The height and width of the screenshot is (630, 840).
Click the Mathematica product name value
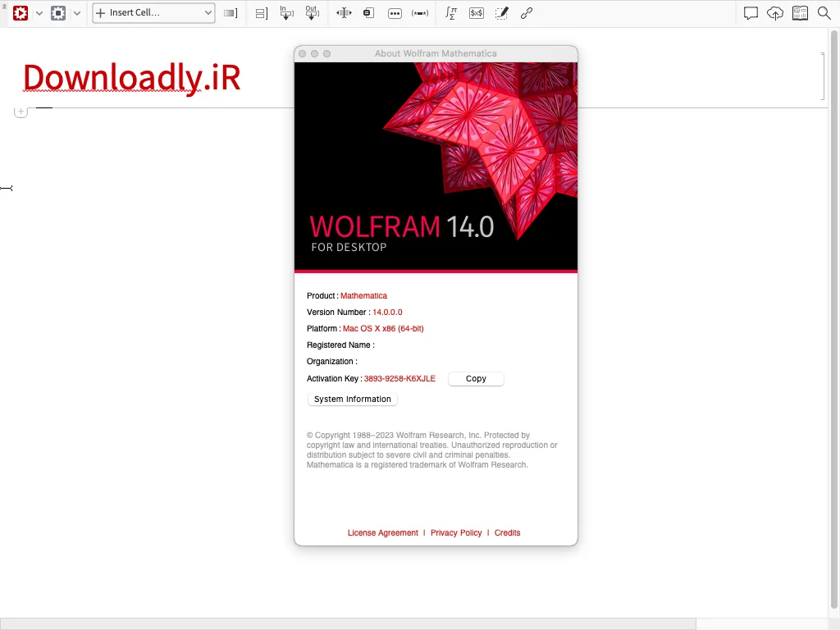(x=363, y=295)
